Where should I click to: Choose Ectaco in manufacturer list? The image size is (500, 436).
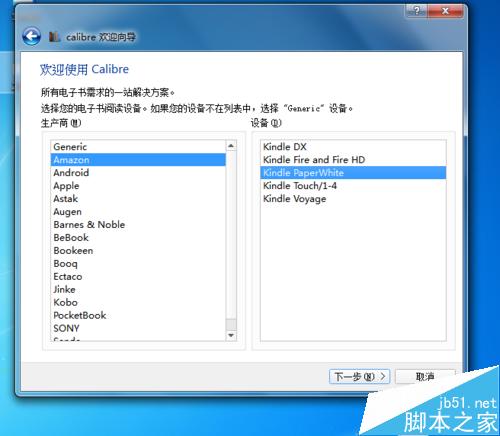coord(138,277)
